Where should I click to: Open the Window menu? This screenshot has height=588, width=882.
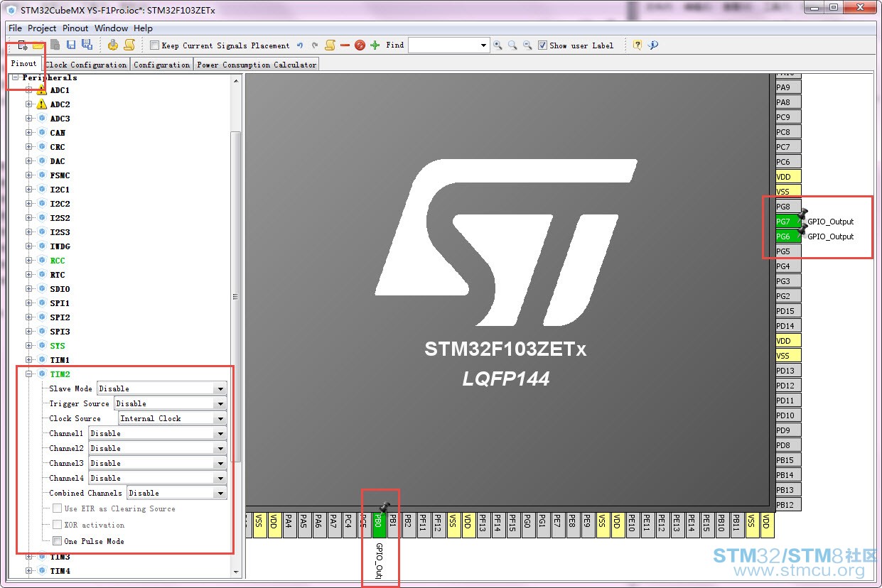112,28
